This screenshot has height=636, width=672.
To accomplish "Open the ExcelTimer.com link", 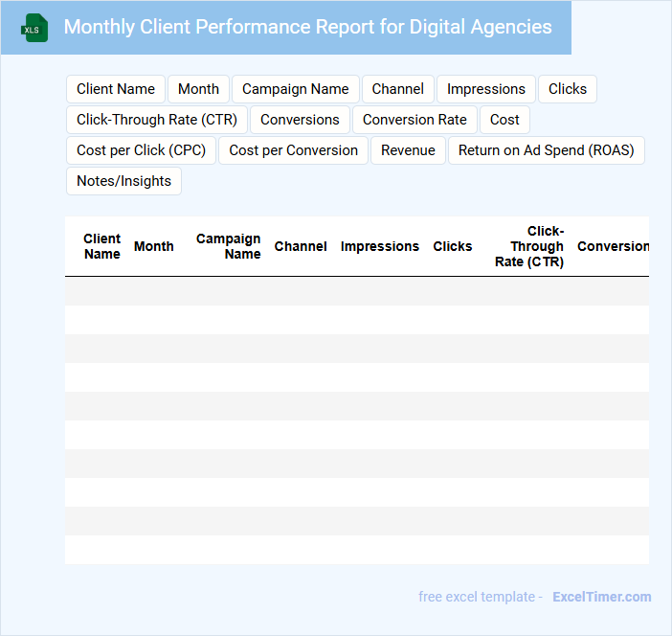I will pos(601,597).
